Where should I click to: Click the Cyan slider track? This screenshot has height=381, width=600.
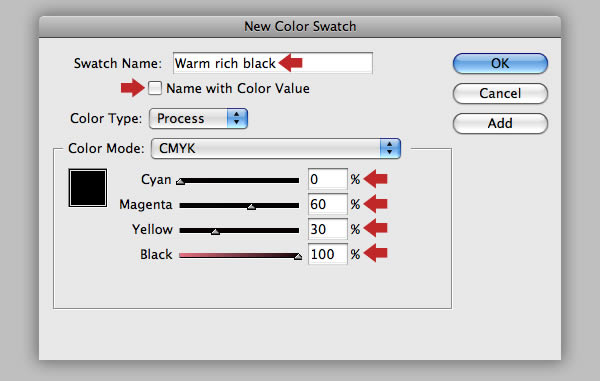239,180
